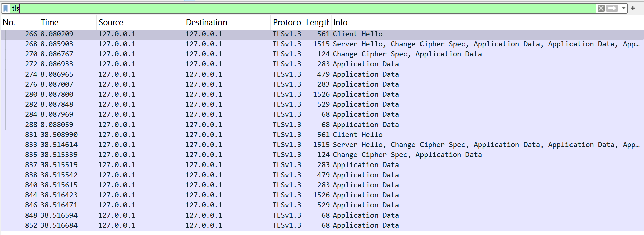Click the Destination column header
The width and height of the screenshot is (644, 235).
[x=206, y=22]
